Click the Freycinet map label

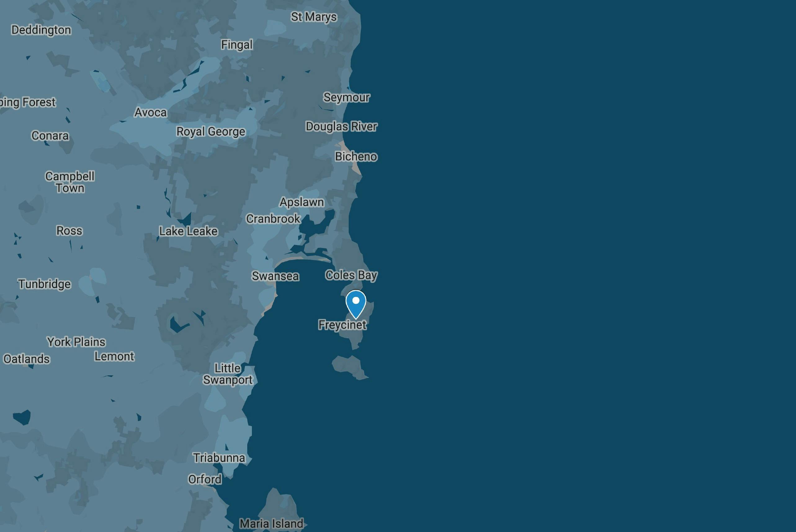[x=342, y=325]
